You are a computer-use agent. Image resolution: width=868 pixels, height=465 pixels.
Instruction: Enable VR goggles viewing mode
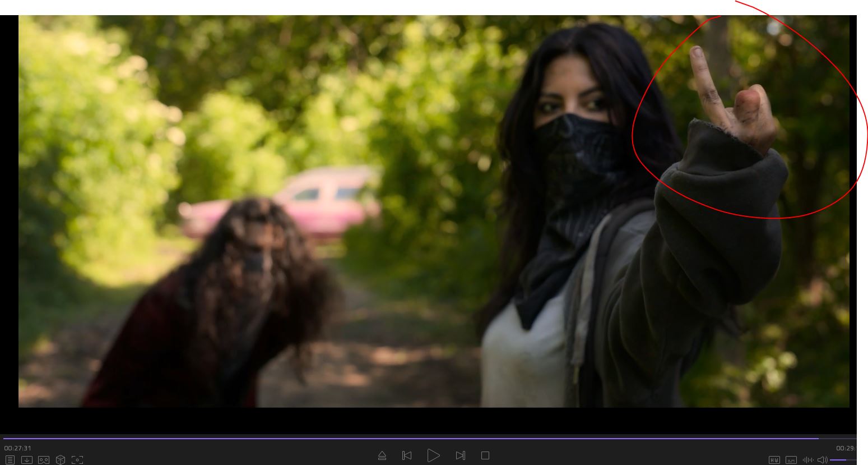pyautogui.click(x=43, y=460)
